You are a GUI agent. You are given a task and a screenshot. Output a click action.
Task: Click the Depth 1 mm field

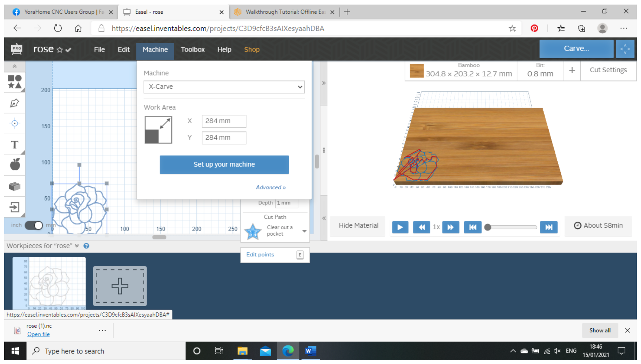tap(286, 203)
